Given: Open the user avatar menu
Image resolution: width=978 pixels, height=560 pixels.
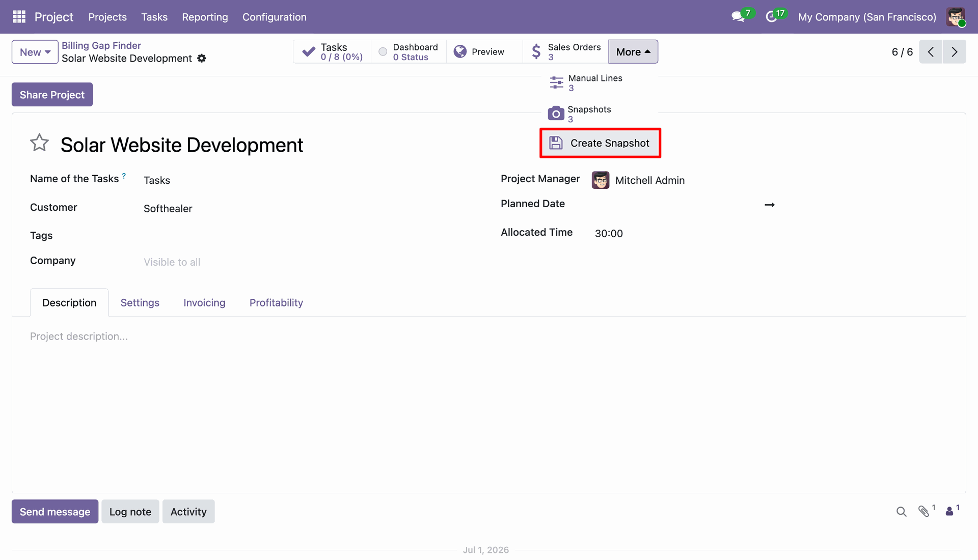Looking at the screenshot, I should pyautogui.click(x=956, y=17).
